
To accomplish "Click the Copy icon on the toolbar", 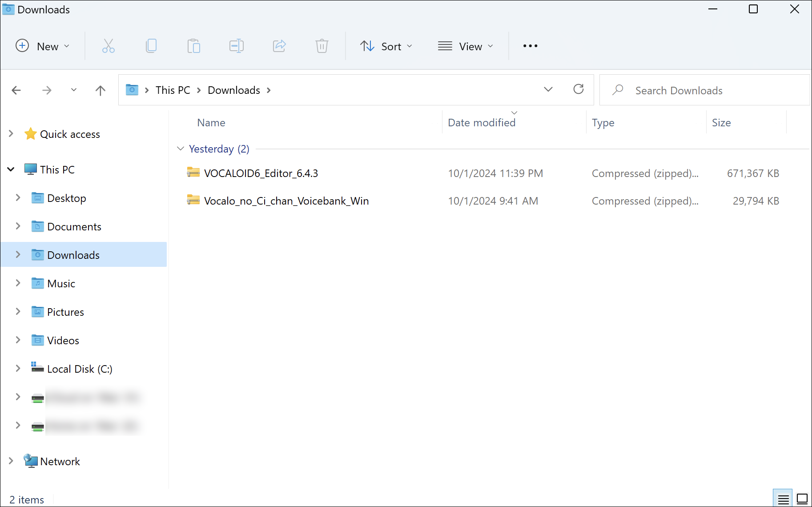I will point(151,46).
